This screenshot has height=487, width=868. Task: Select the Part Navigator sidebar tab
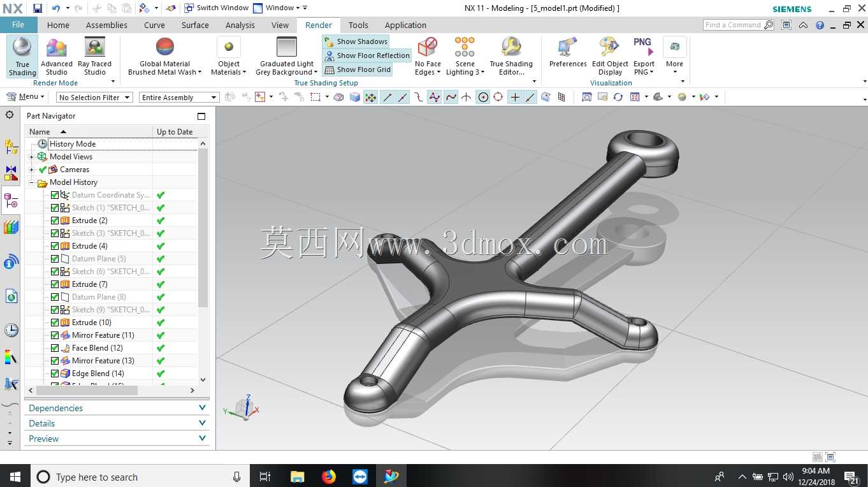tap(11, 201)
